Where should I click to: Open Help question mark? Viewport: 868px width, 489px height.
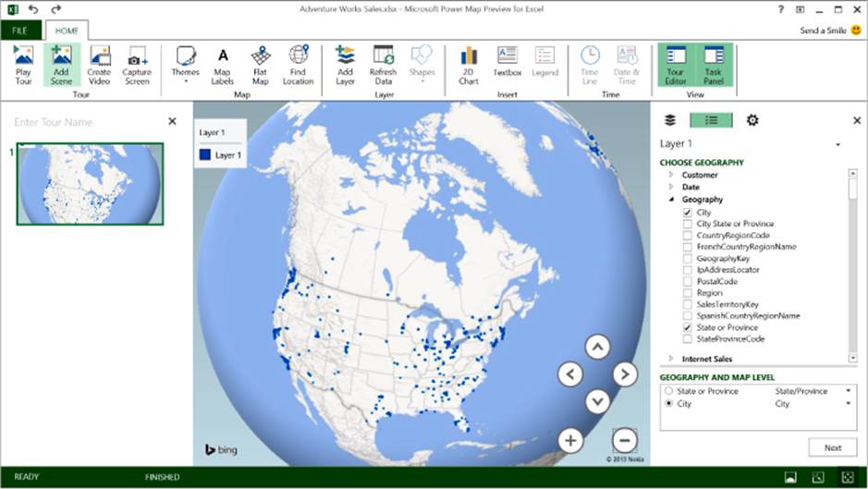(x=781, y=9)
